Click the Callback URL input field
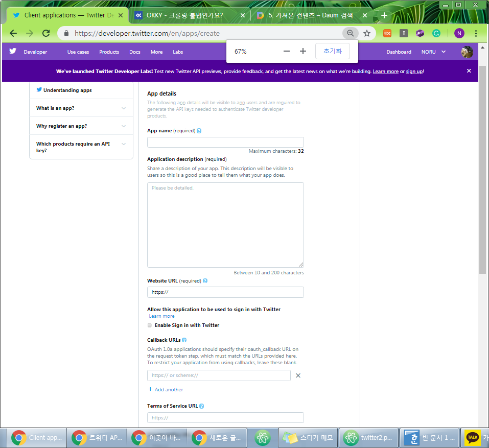 (219, 375)
